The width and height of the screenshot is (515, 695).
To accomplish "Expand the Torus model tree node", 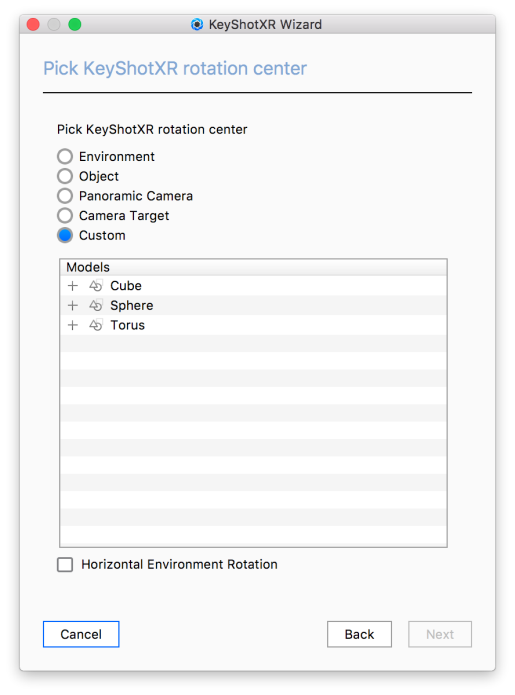I will click(73, 325).
